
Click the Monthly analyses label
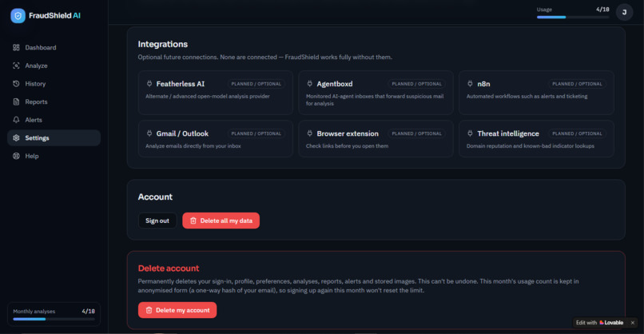pyautogui.click(x=34, y=312)
